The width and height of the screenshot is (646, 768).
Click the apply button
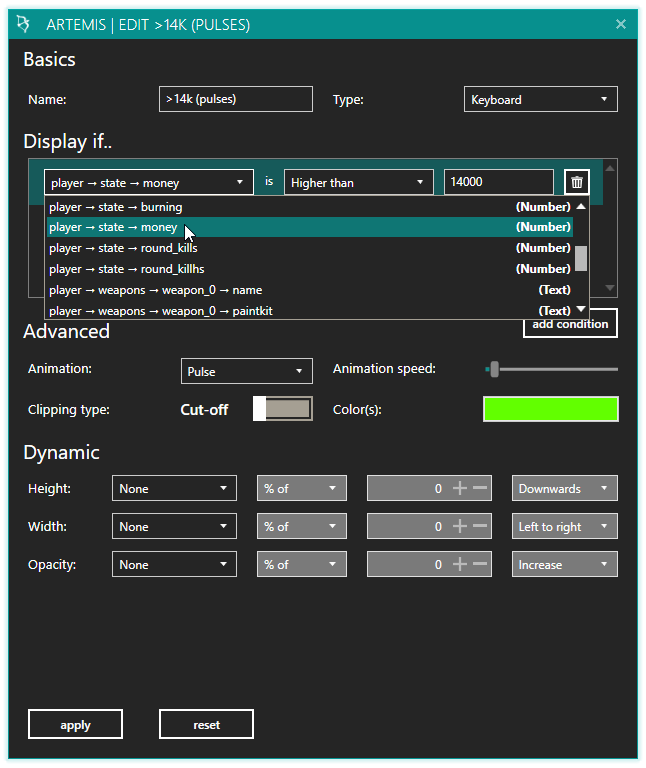(x=75, y=724)
